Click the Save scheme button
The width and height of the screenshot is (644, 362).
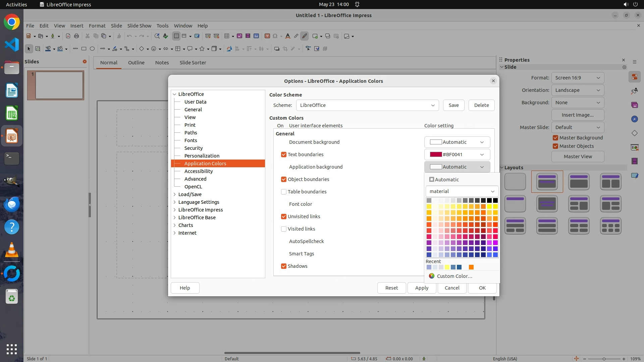tap(453, 105)
